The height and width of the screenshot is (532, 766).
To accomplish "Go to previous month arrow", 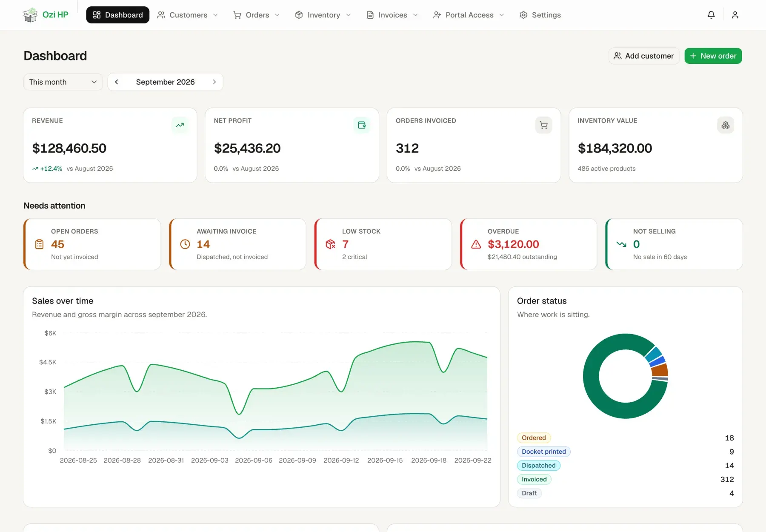I will (117, 82).
